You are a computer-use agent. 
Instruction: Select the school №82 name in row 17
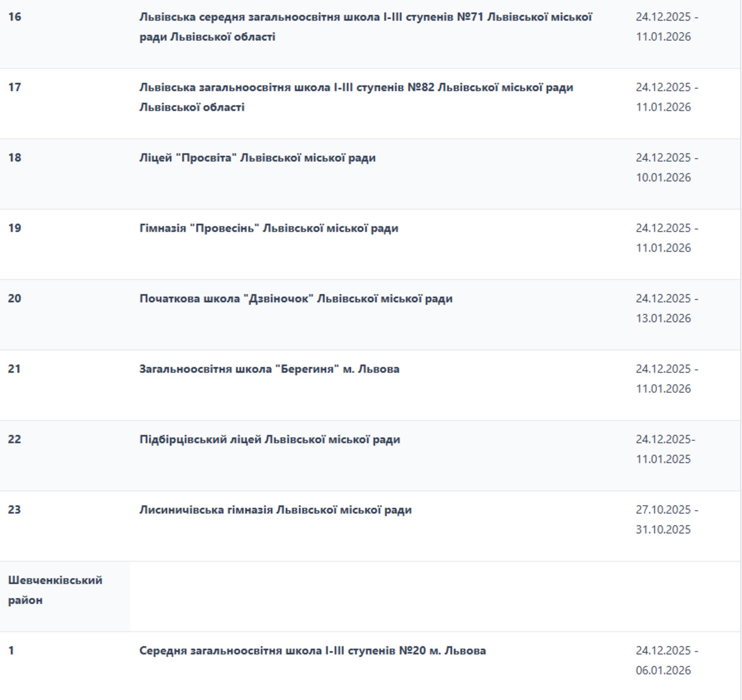(x=356, y=97)
